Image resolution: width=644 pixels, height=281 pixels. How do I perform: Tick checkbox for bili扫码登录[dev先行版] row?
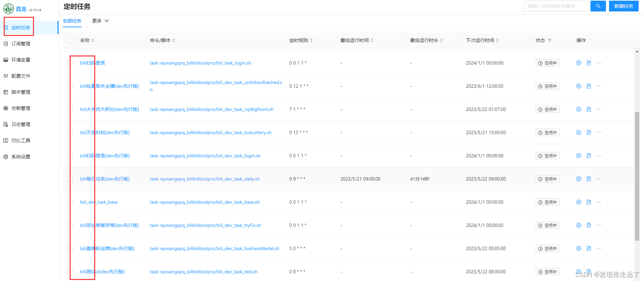click(x=70, y=156)
